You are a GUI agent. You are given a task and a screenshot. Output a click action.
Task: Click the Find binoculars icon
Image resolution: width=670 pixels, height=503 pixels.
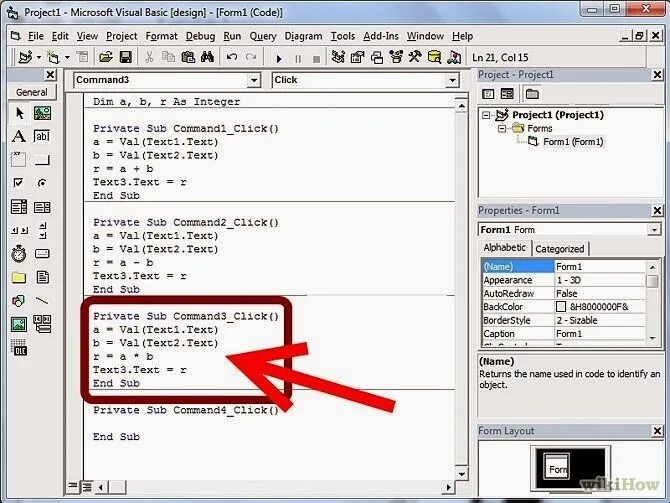pos(207,57)
